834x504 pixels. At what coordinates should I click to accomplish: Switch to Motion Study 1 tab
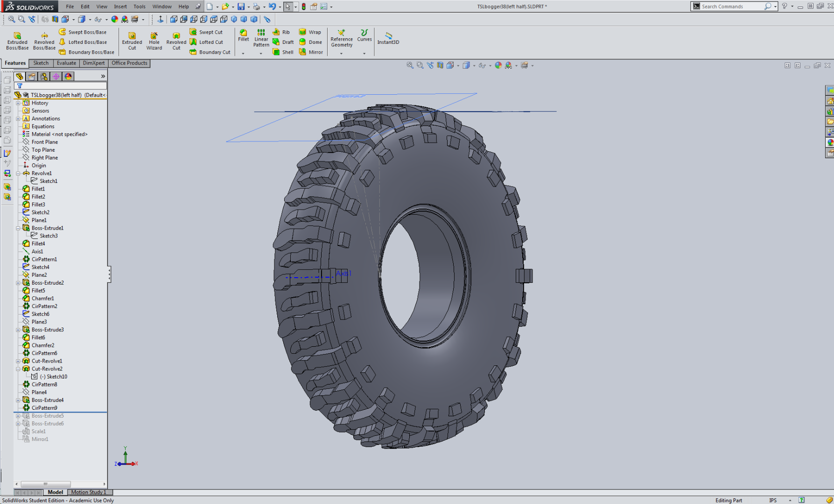89,492
